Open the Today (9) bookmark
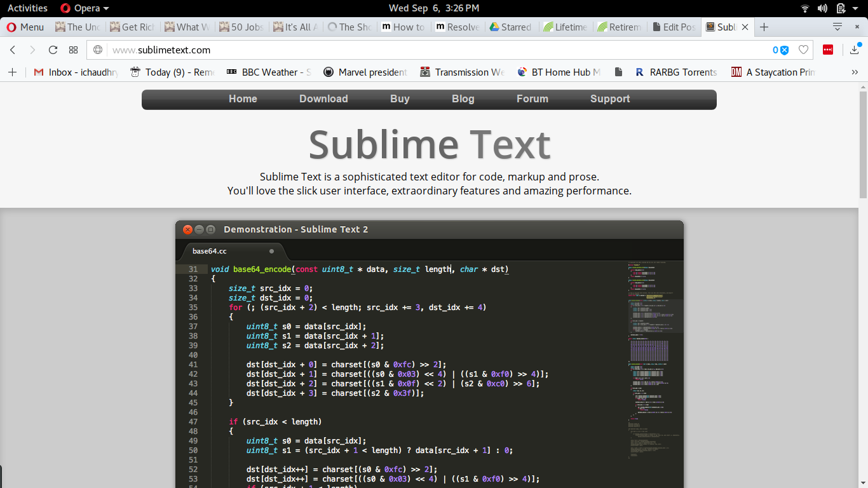Screen dimensions: 868x488 172,72
